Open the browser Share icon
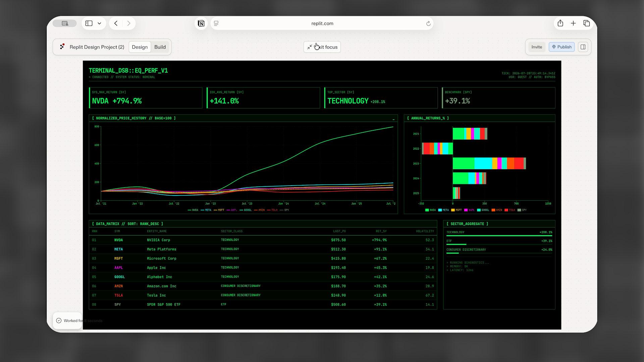This screenshot has height=362, width=644. 560,23
